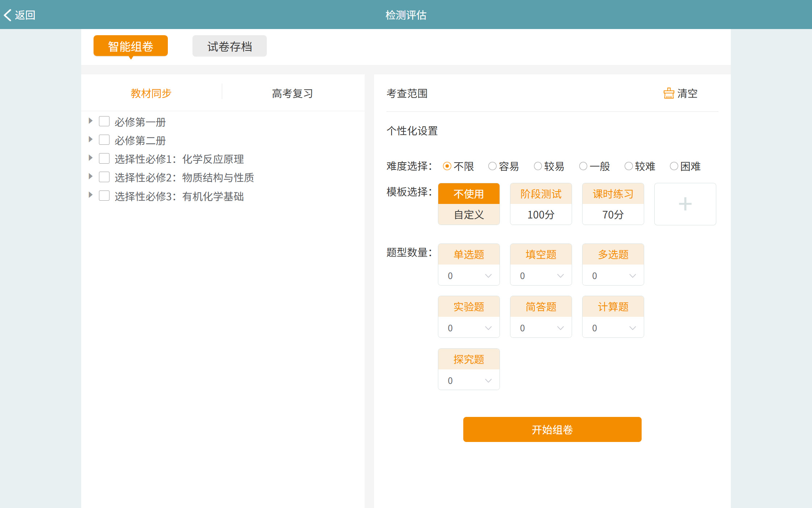This screenshot has width=812, height=508.
Task: Expand 选择性必修1 tree node arrow
Action: (91, 158)
